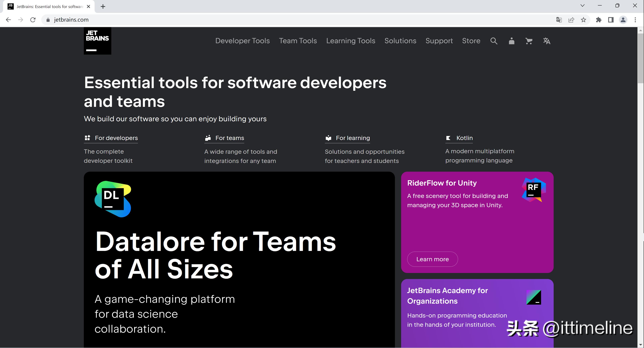This screenshot has width=644, height=348.
Task: Click the scrollbar down arrow
Action: [640, 345]
